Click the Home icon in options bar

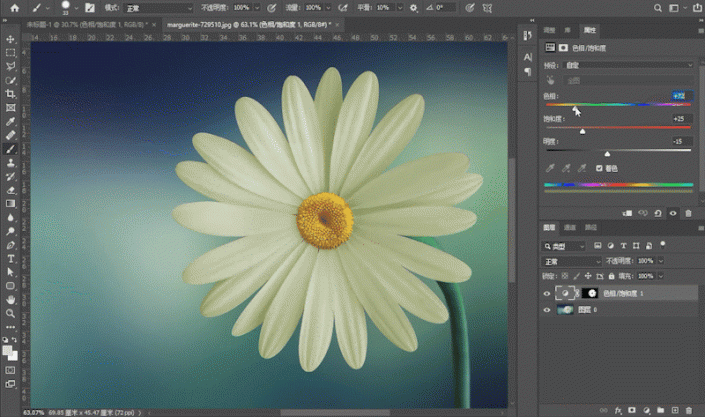coord(15,8)
